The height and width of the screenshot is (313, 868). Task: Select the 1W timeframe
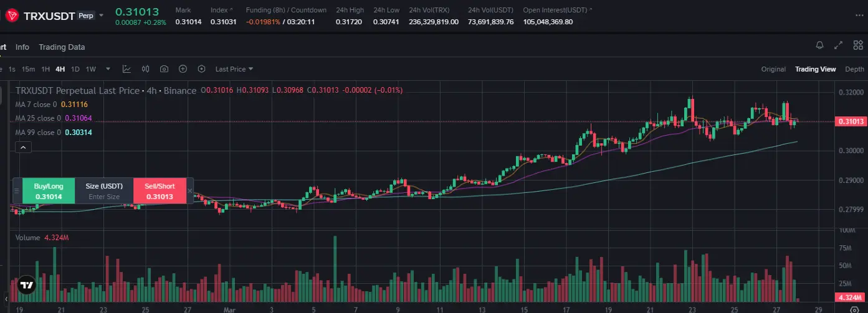[x=91, y=69]
